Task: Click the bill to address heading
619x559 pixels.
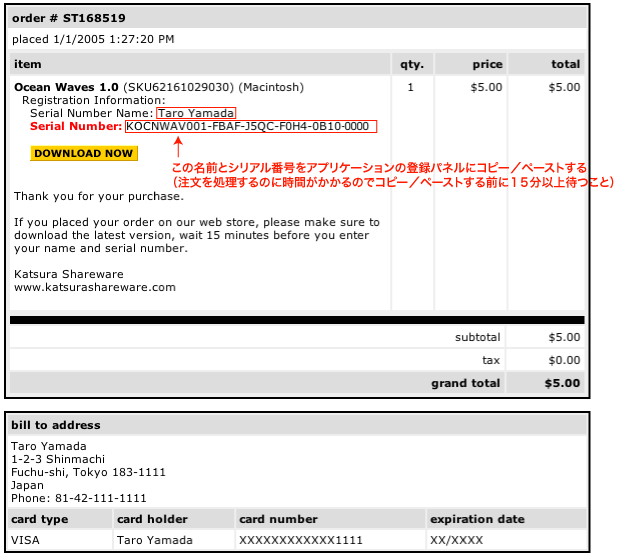Action: (56, 425)
